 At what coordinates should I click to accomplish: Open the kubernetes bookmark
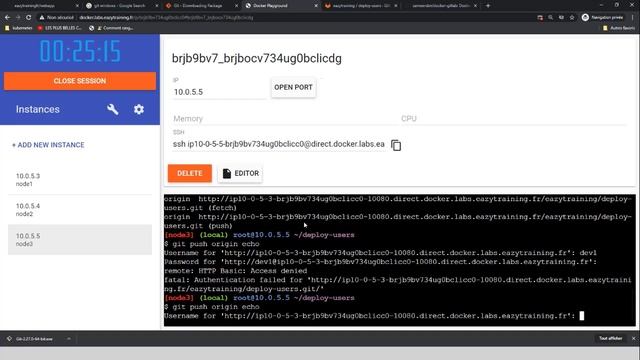pos(19,28)
